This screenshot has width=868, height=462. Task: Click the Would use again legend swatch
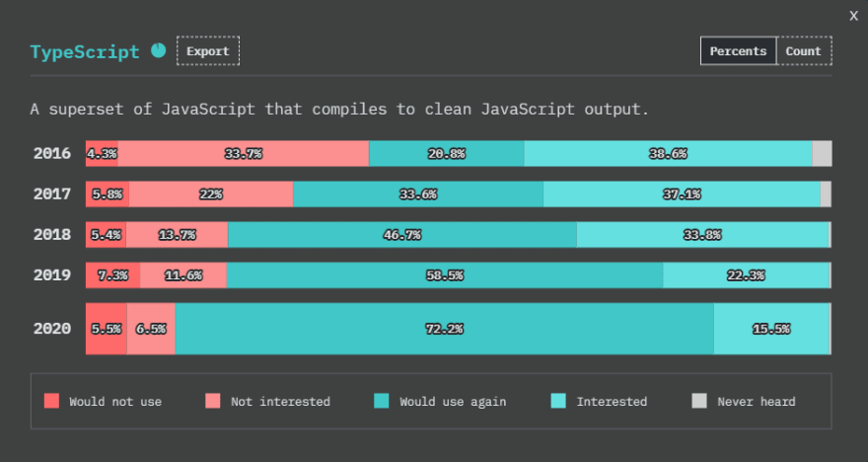point(382,401)
